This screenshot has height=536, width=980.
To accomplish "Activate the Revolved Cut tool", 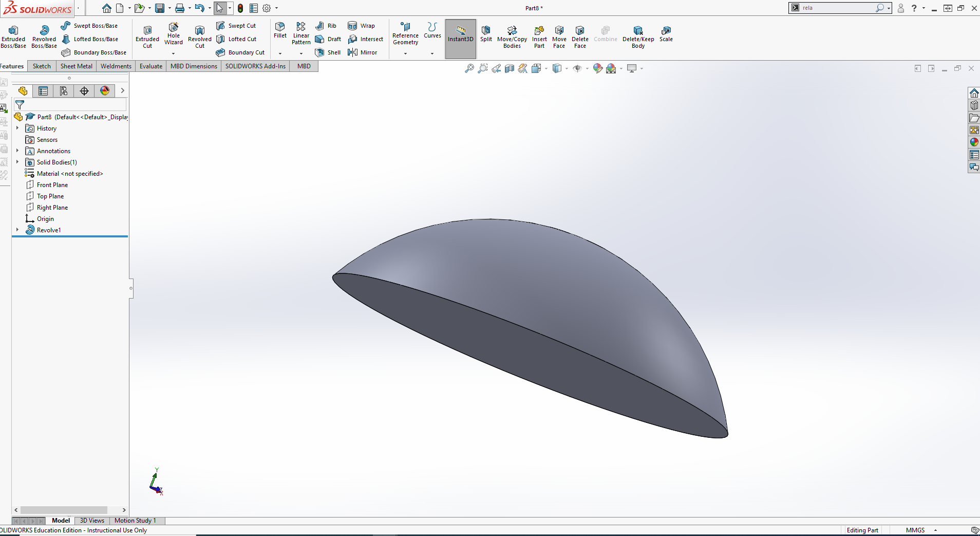I will coord(200,36).
